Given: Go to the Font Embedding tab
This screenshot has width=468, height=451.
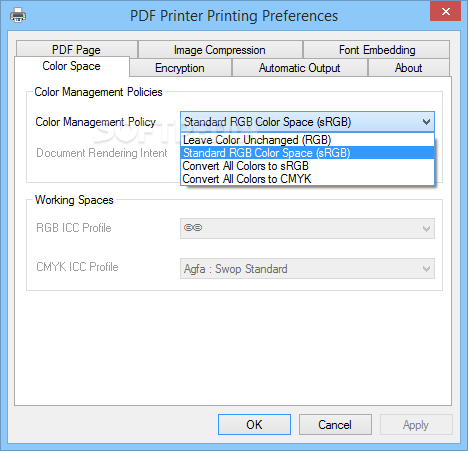Looking at the screenshot, I should tap(377, 50).
